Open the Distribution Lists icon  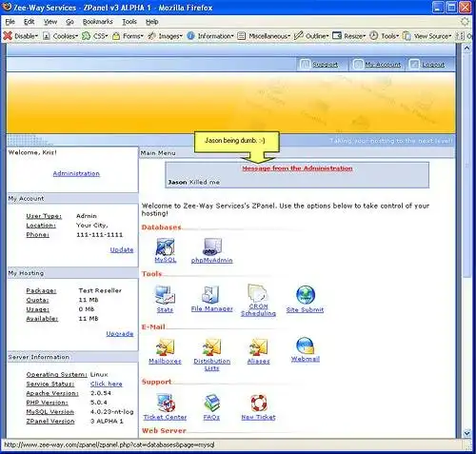click(212, 346)
